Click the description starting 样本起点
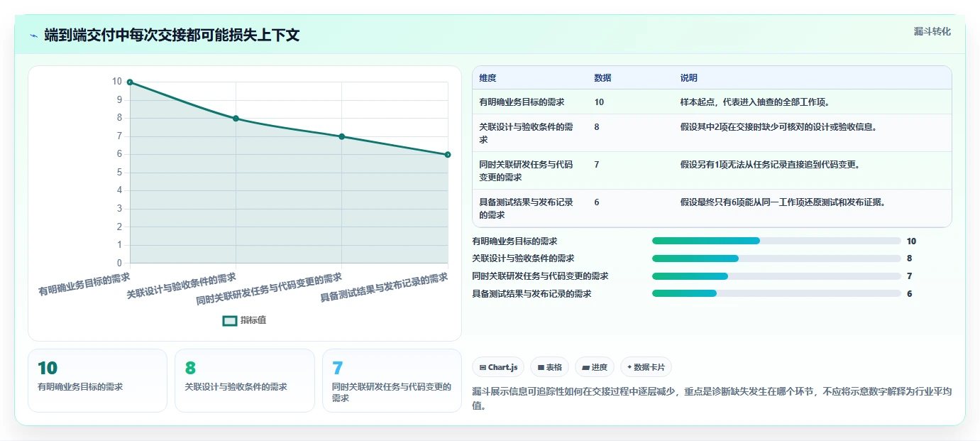This screenshot has width=980, height=441. click(x=755, y=102)
